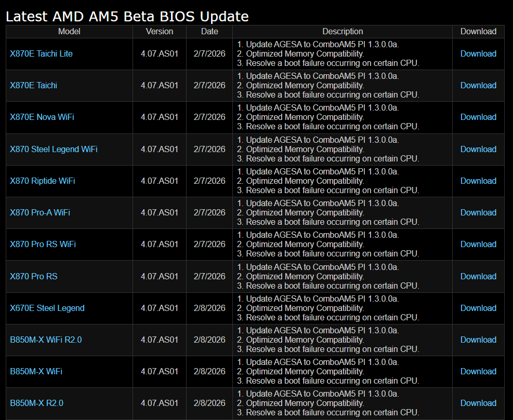Download BIOS for X870E Taichi

(478, 85)
